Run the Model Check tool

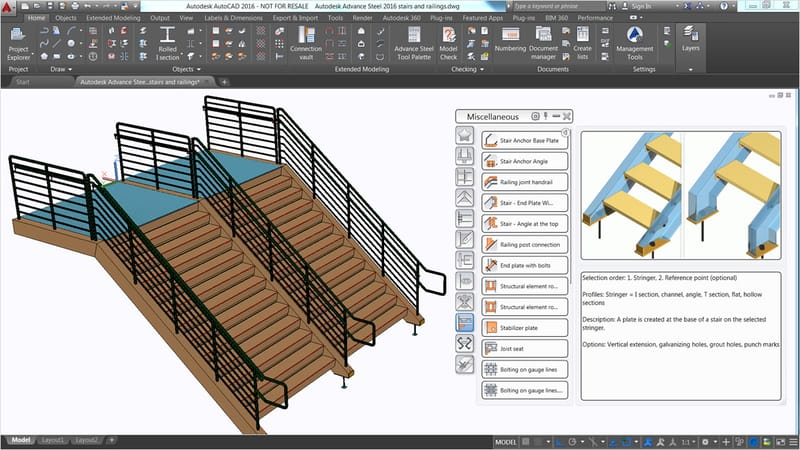click(x=448, y=43)
